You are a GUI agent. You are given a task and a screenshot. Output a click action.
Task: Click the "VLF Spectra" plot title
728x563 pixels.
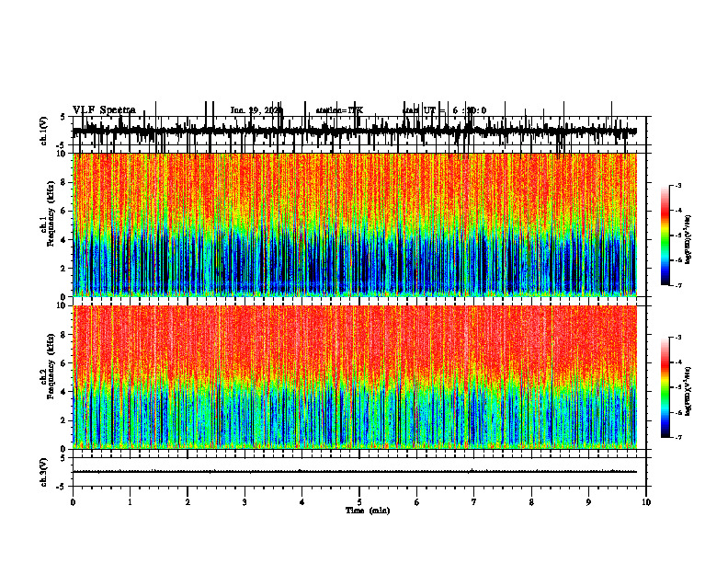(x=104, y=110)
